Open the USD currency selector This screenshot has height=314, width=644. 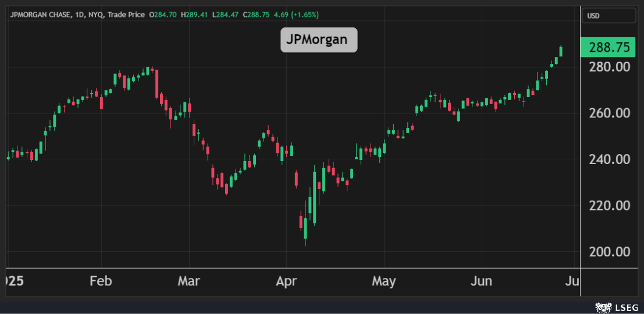[609, 16]
